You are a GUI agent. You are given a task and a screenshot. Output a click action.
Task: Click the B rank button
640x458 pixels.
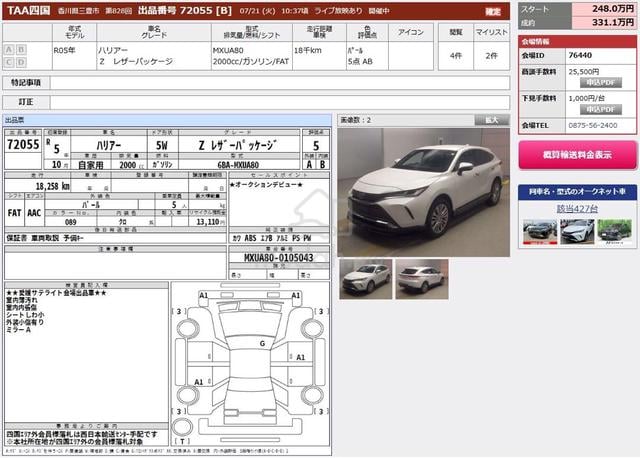pyautogui.click(x=21, y=49)
